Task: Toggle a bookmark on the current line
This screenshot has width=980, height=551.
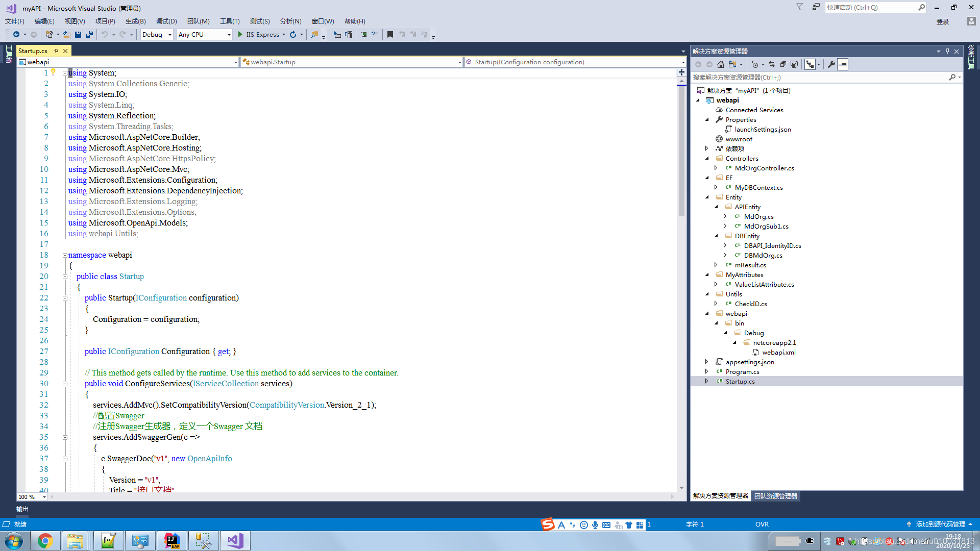Action: tap(390, 34)
